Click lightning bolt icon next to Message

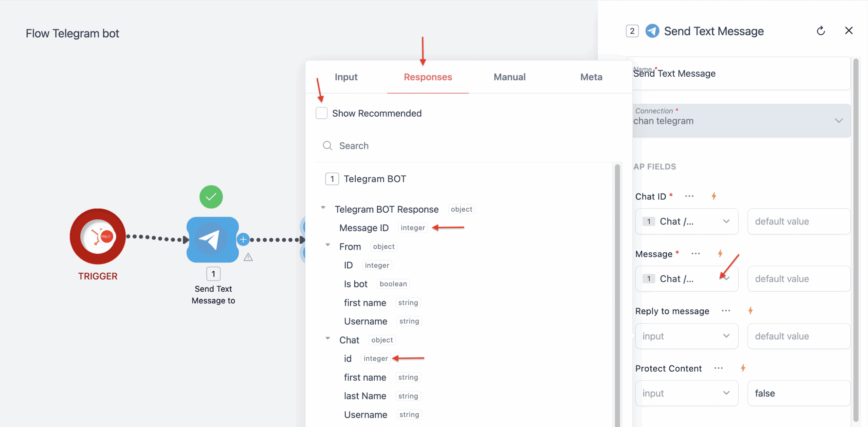click(720, 253)
